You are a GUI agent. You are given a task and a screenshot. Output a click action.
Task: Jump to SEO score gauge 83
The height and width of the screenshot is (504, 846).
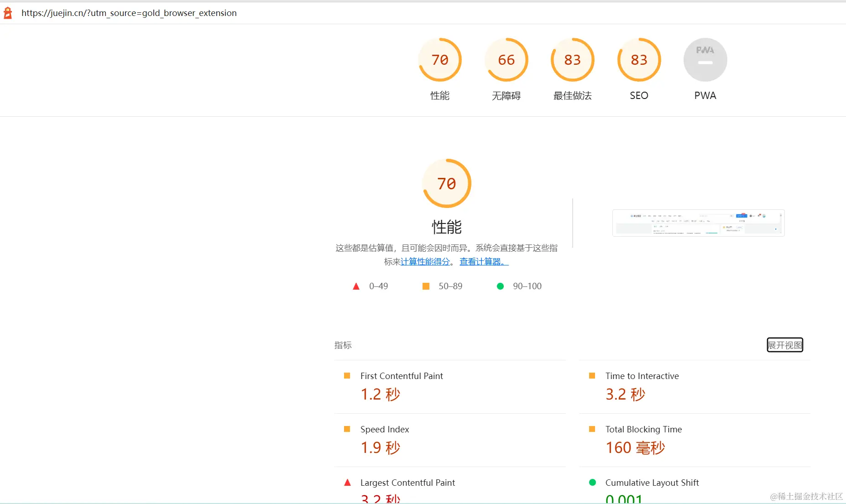pos(639,60)
